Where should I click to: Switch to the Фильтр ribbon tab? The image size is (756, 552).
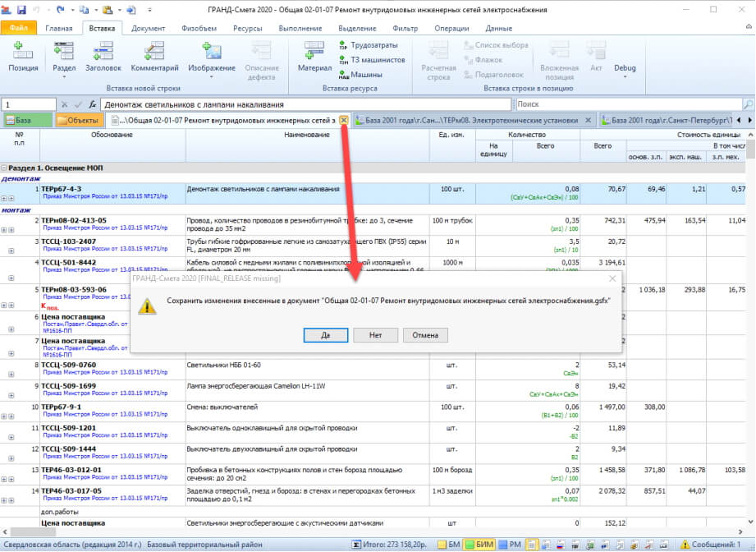click(405, 29)
